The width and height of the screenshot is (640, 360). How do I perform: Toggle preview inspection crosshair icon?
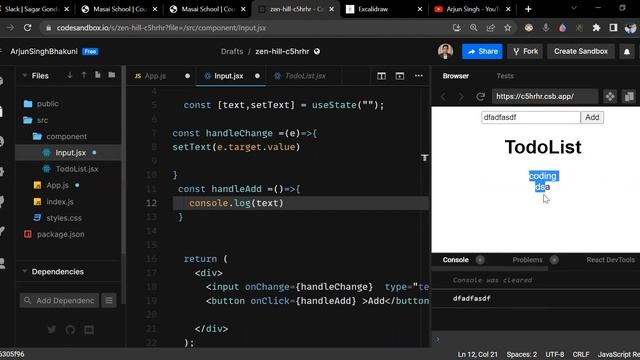610,97
